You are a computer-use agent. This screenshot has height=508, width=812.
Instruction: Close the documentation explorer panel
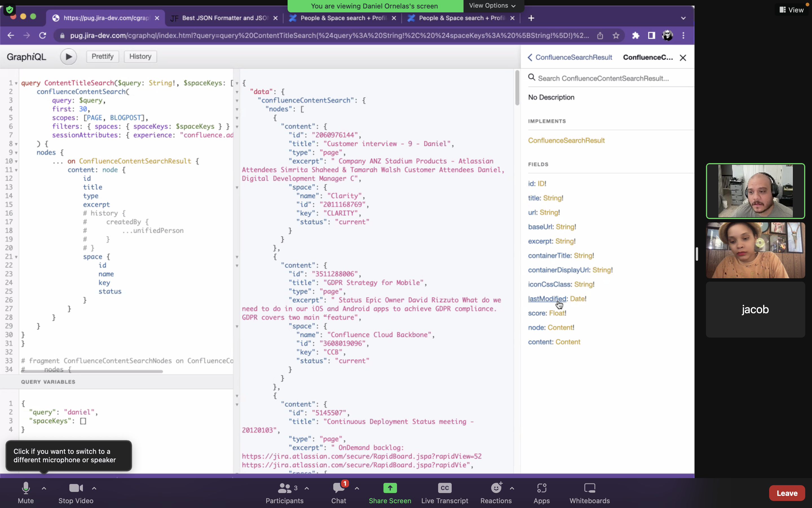pyautogui.click(x=683, y=58)
